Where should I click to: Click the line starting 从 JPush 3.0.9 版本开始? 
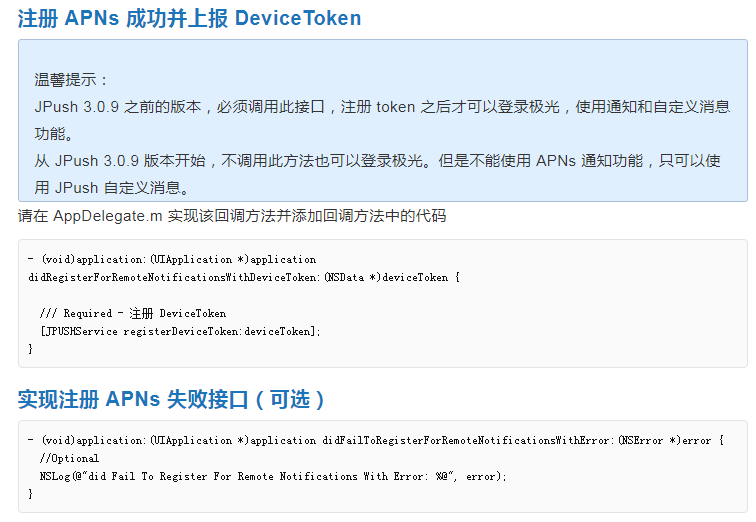tap(378, 161)
